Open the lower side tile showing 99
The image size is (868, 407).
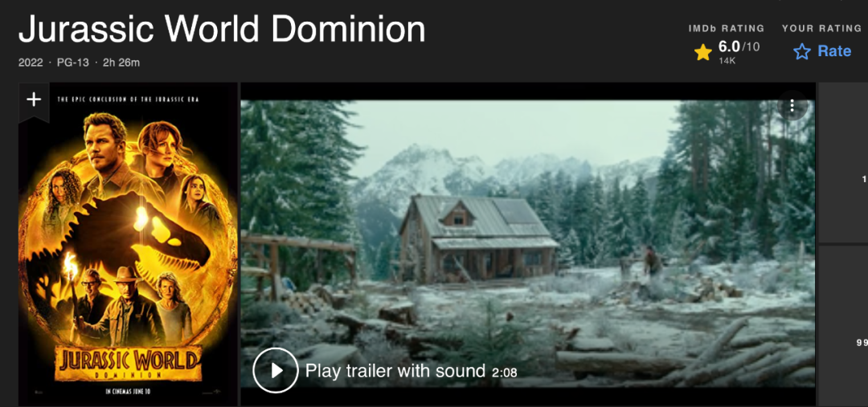843,326
